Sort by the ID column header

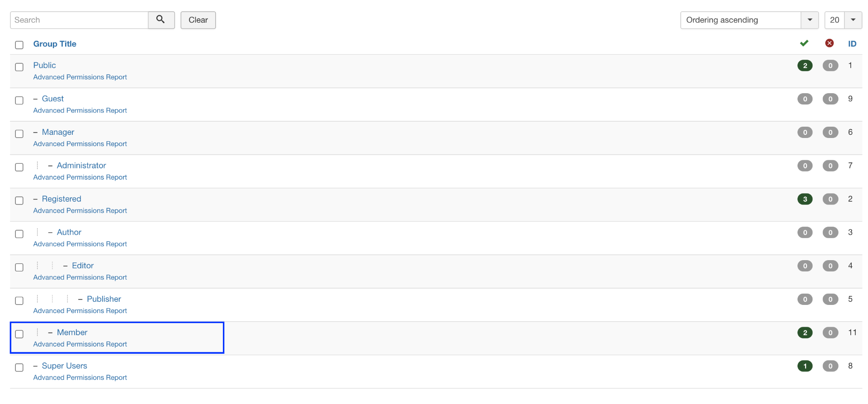(x=852, y=44)
